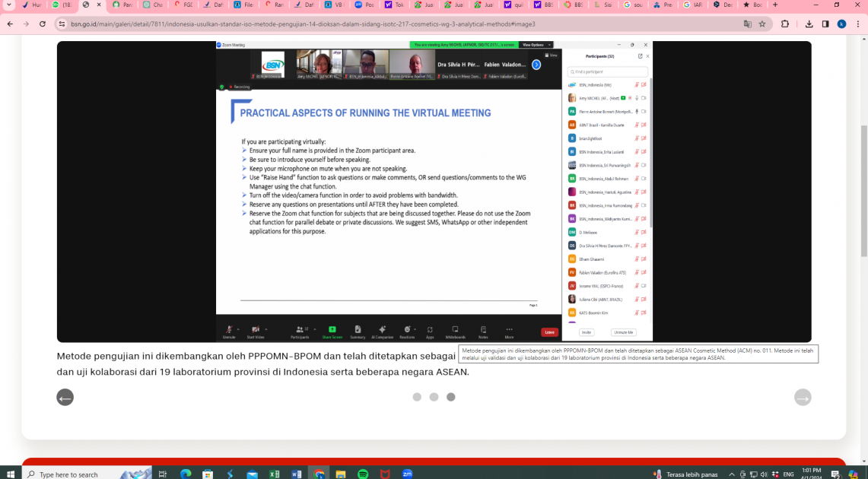
Task: Open the Chrome profile avatar menu
Action: (841, 24)
